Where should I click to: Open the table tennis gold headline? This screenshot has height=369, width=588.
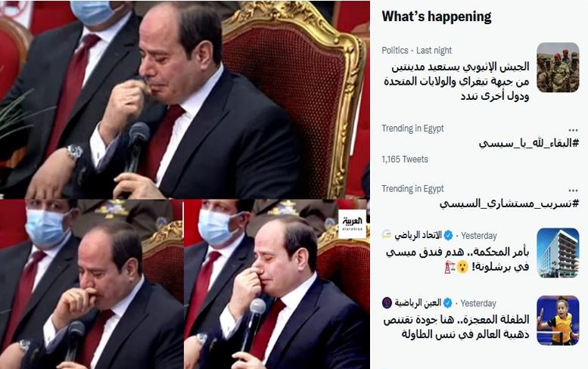tap(456, 327)
